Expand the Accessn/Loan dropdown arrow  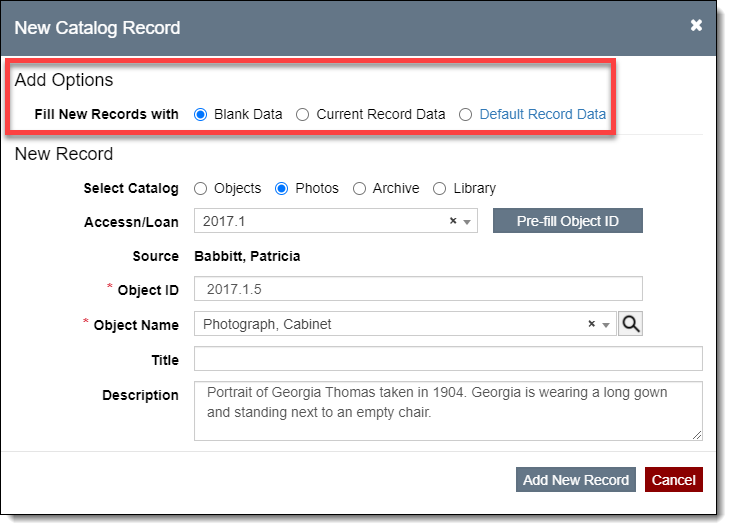click(x=469, y=221)
